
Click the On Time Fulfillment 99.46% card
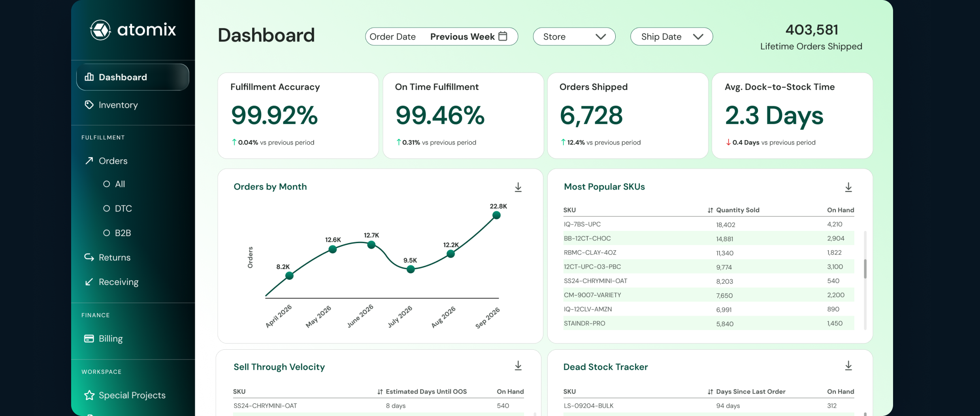[x=463, y=116]
